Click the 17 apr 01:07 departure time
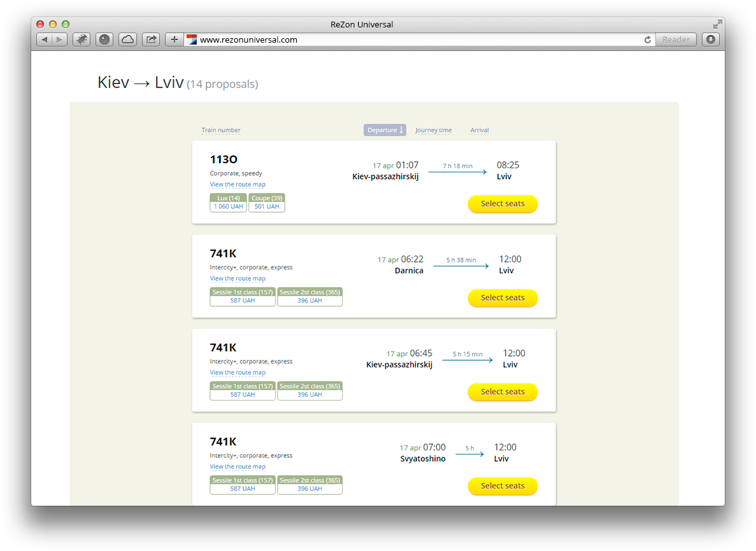Image resolution: width=756 pixels, height=551 pixels. coord(396,166)
